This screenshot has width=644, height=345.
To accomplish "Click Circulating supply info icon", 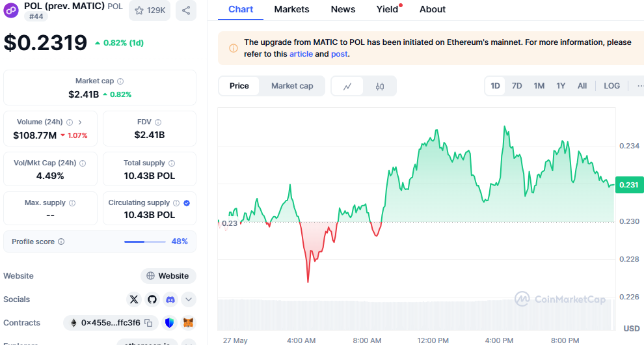I will tap(176, 202).
